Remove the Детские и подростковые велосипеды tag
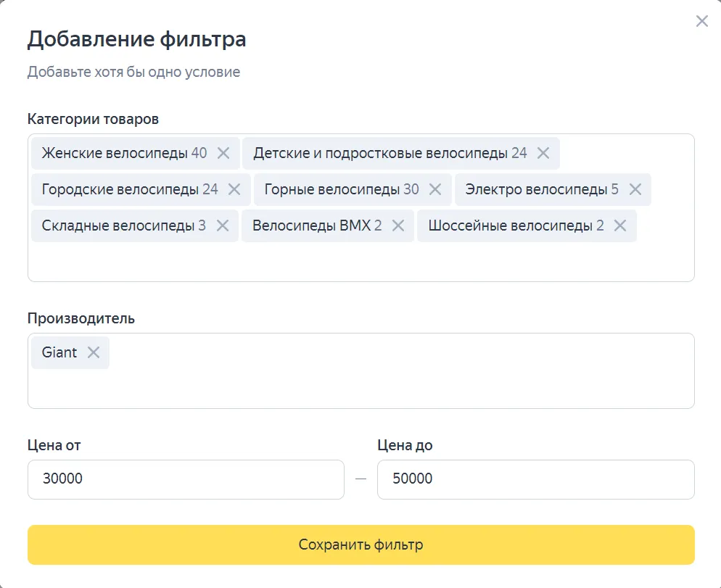721x588 pixels. pyautogui.click(x=543, y=153)
